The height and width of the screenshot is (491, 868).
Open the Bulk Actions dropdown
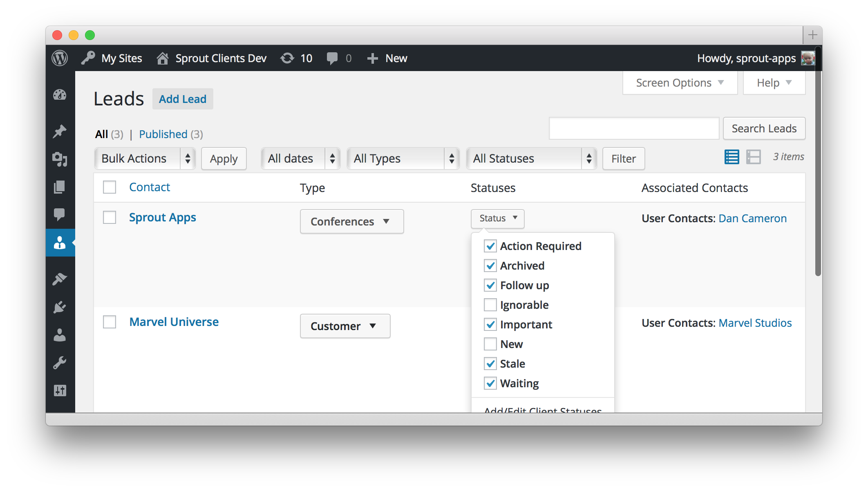click(145, 158)
